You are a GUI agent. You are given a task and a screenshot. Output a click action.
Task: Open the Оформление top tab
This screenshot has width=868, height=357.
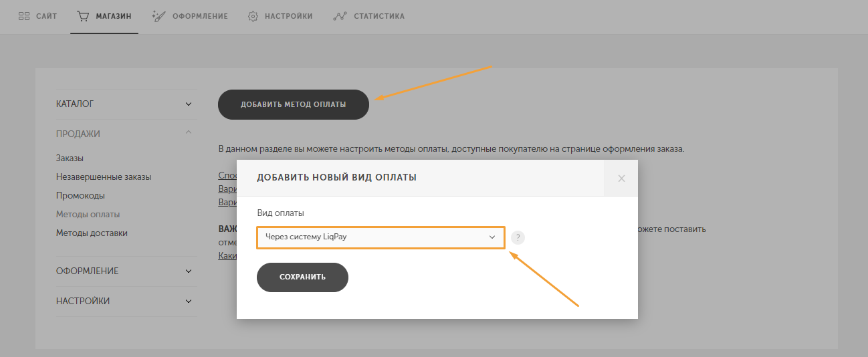point(190,16)
